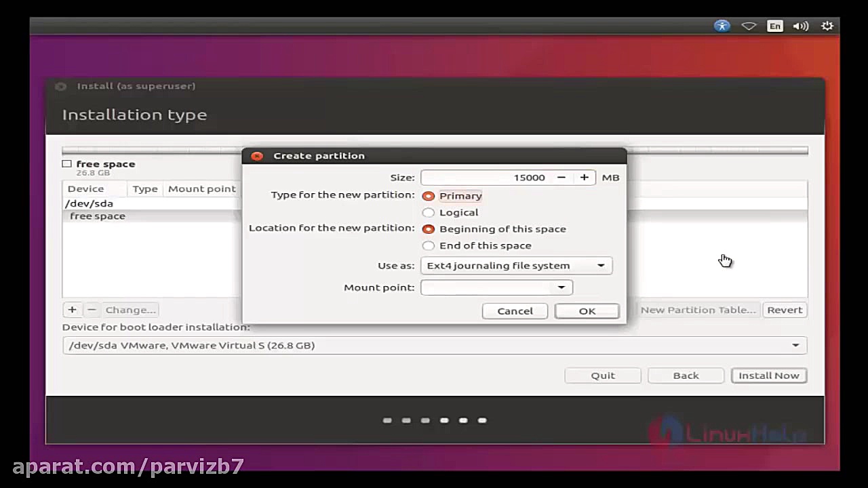868x488 pixels.
Task: Switch keyboard layout via the En indicator
Action: click(774, 26)
